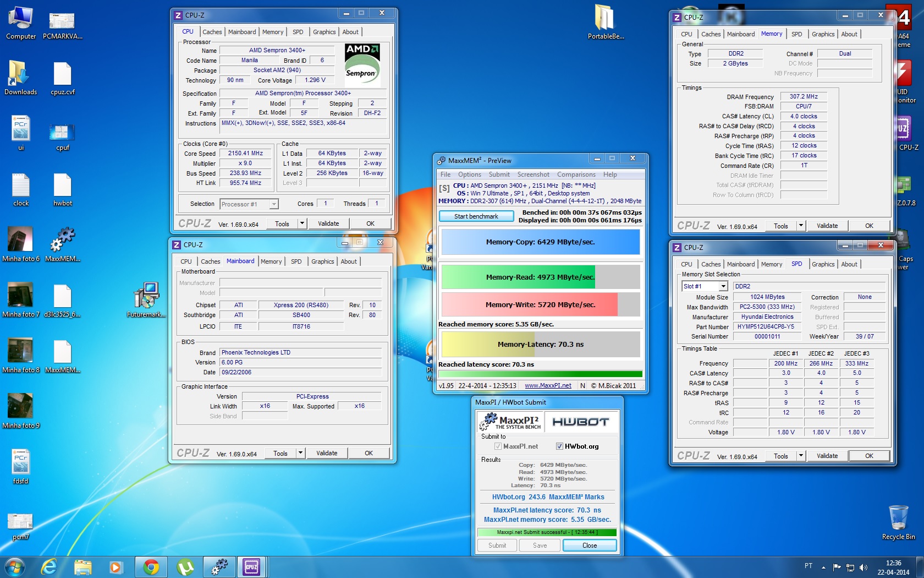Open the SPD tab in Memory window
924x578 pixels.
click(796, 34)
